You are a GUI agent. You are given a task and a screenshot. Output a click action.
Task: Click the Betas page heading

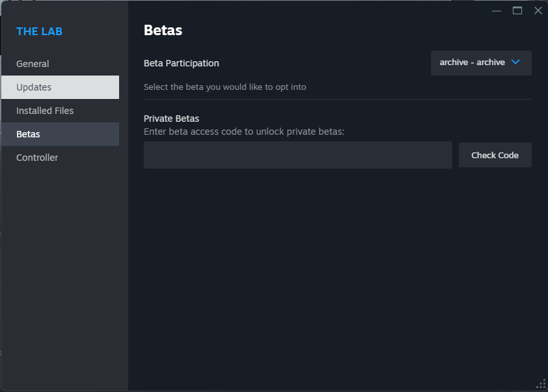tap(163, 30)
